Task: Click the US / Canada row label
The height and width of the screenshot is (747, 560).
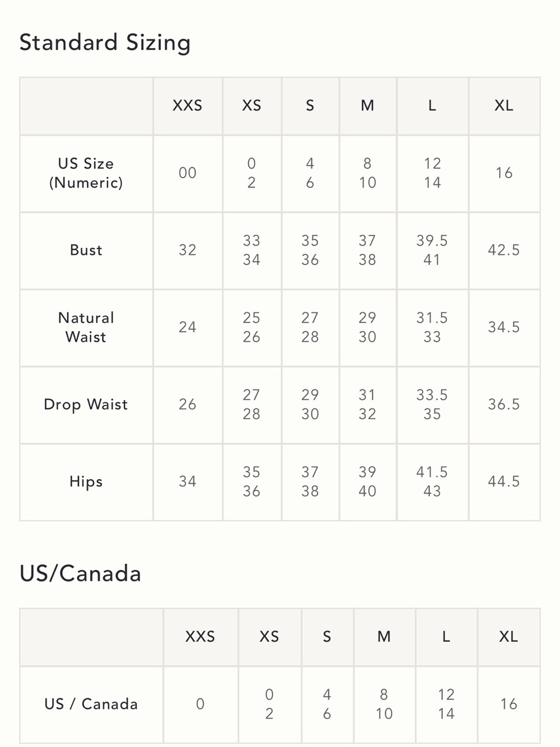Action: pyautogui.click(x=91, y=704)
